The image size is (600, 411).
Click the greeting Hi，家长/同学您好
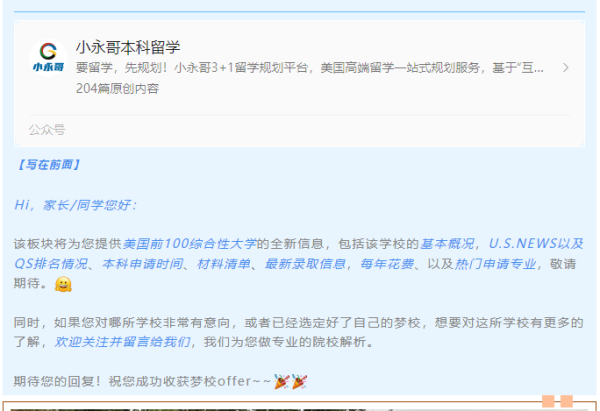[75, 205]
